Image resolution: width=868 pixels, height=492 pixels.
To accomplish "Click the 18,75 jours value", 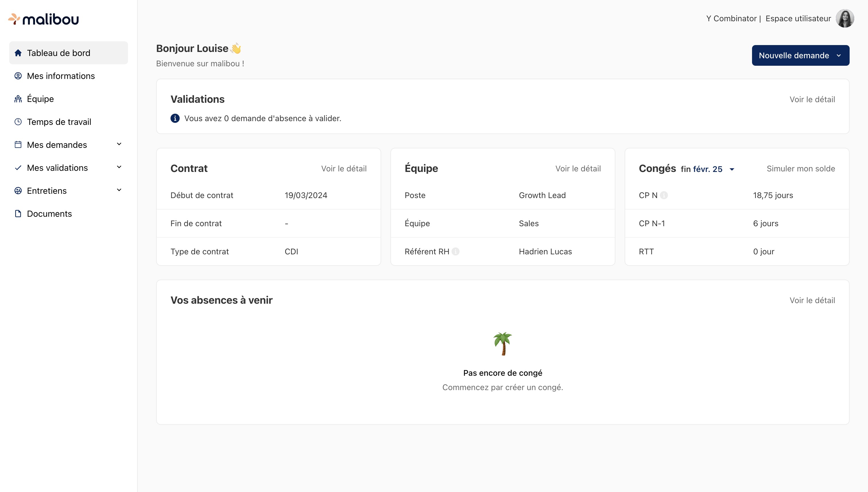I will click(x=773, y=195).
